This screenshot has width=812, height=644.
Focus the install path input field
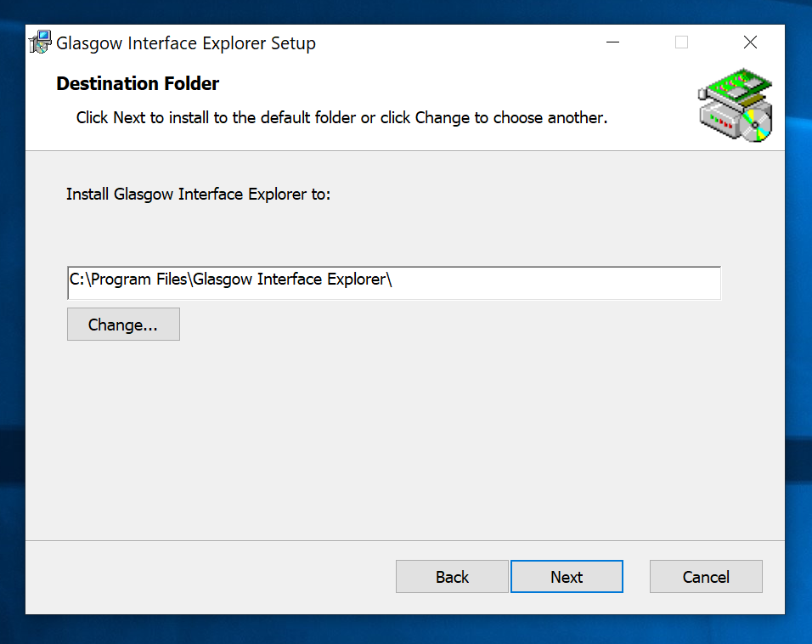(394, 282)
